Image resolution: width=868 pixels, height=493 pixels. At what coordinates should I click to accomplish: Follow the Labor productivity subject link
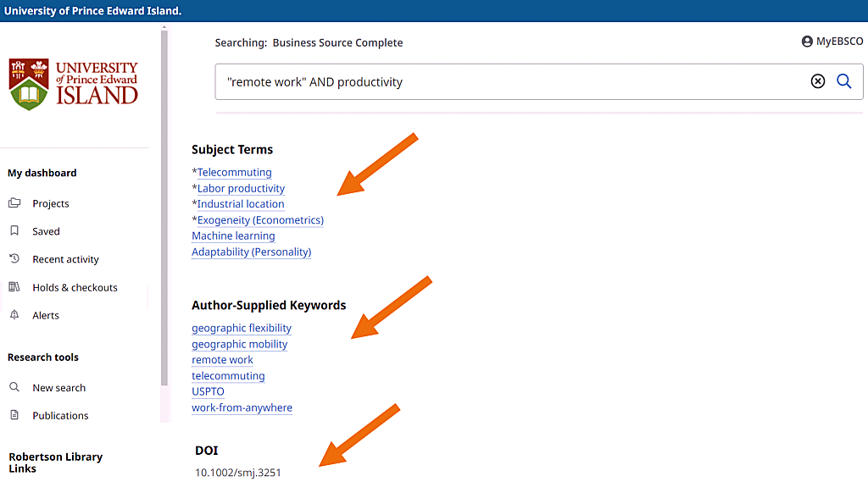coord(241,189)
